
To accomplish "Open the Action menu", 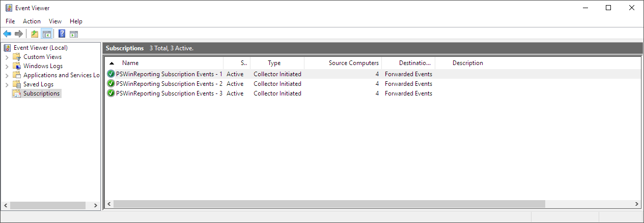I will click(32, 21).
